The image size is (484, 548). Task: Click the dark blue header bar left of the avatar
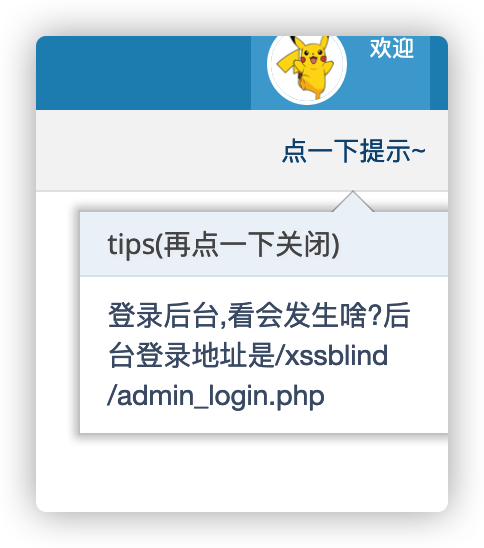[143, 73]
